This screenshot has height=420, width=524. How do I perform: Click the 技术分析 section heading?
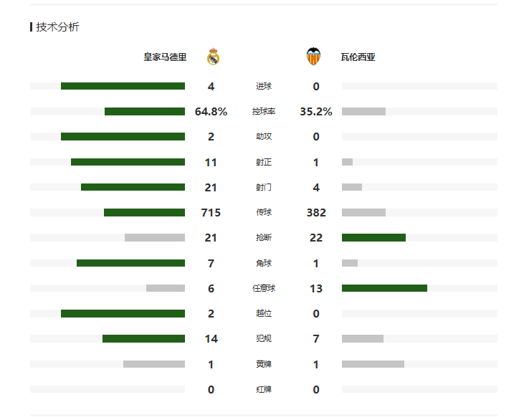pos(57,27)
